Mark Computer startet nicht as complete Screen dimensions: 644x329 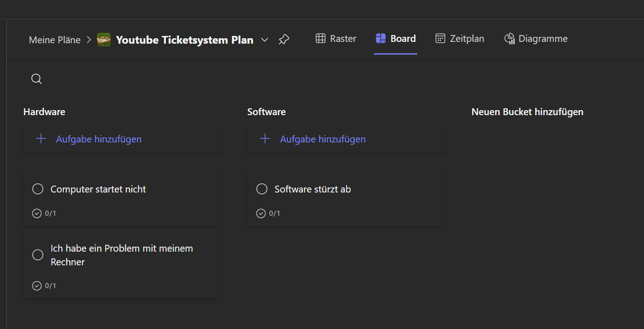[38, 189]
